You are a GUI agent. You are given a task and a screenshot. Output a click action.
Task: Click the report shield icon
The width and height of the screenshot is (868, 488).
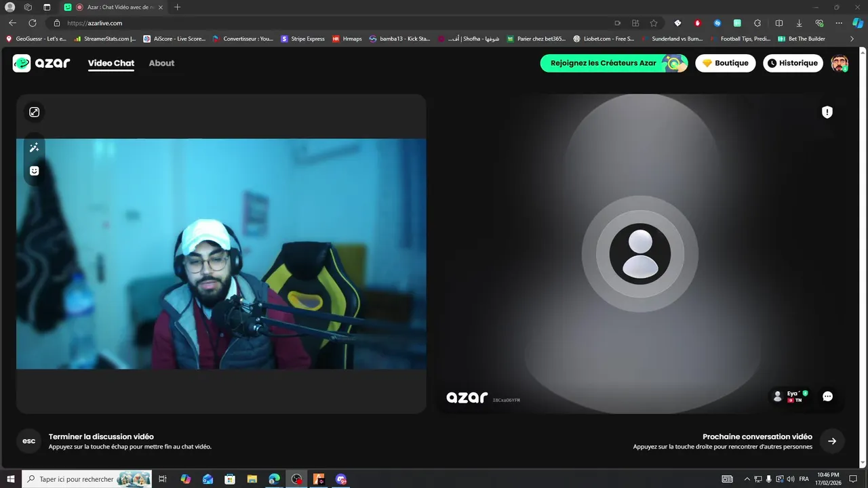pyautogui.click(x=827, y=112)
